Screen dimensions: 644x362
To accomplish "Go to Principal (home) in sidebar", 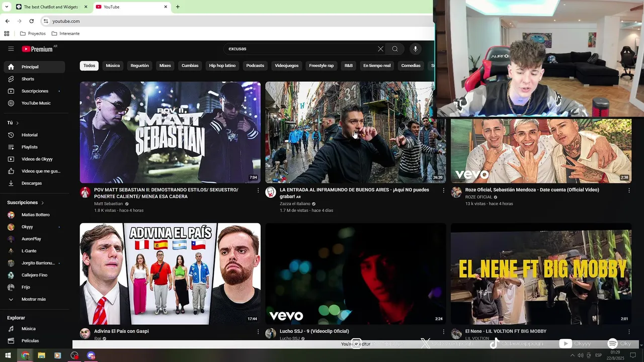I will click(34, 67).
